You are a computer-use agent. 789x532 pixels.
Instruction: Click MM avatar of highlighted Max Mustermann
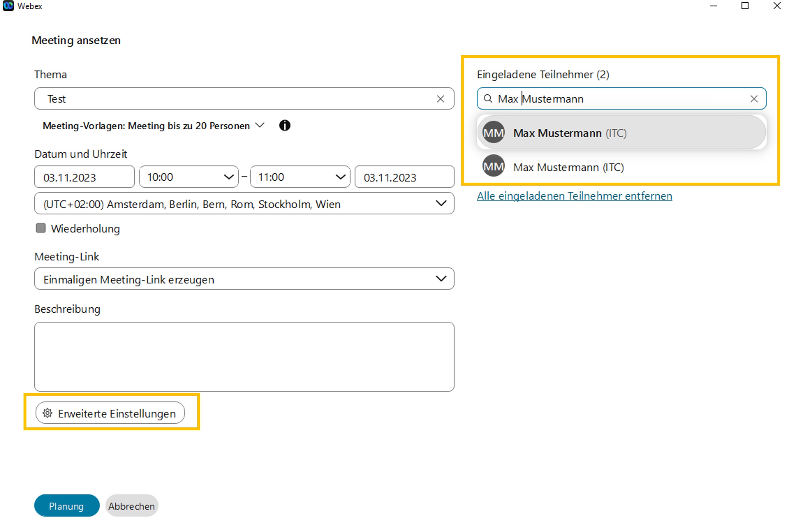pyautogui.click(x=493, y=132)
